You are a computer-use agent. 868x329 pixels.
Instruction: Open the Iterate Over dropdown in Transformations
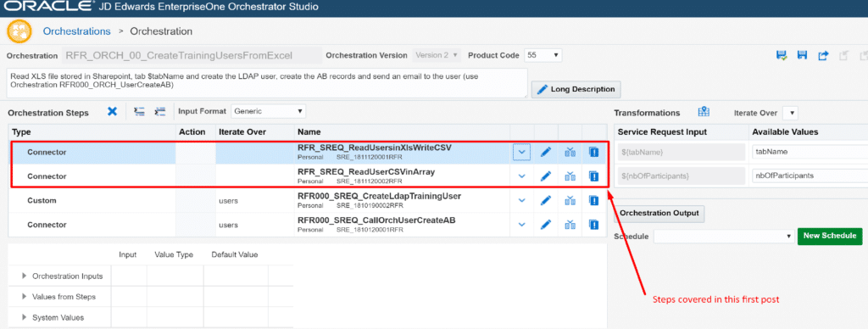click(x=790, y=113)
